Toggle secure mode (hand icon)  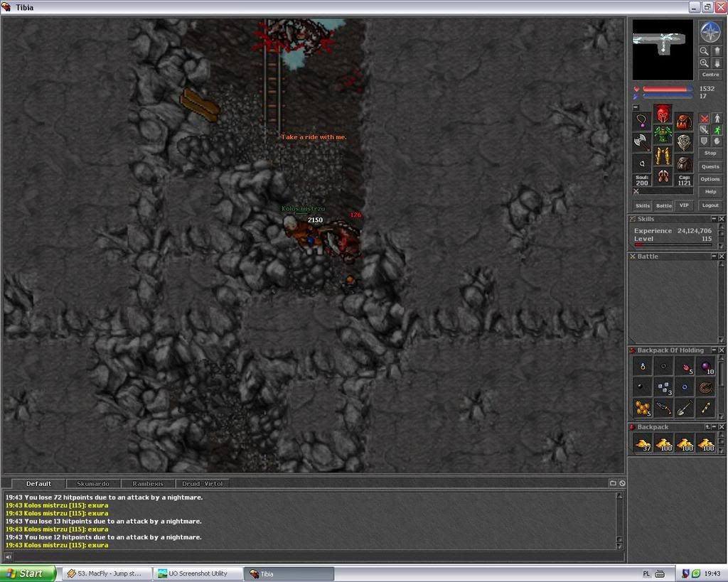coord(717,141)
